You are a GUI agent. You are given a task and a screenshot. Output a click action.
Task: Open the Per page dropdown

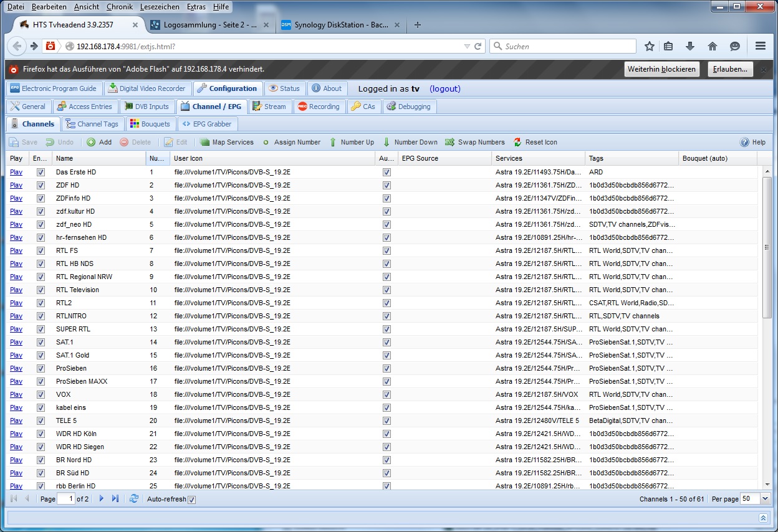coord(764,499)
